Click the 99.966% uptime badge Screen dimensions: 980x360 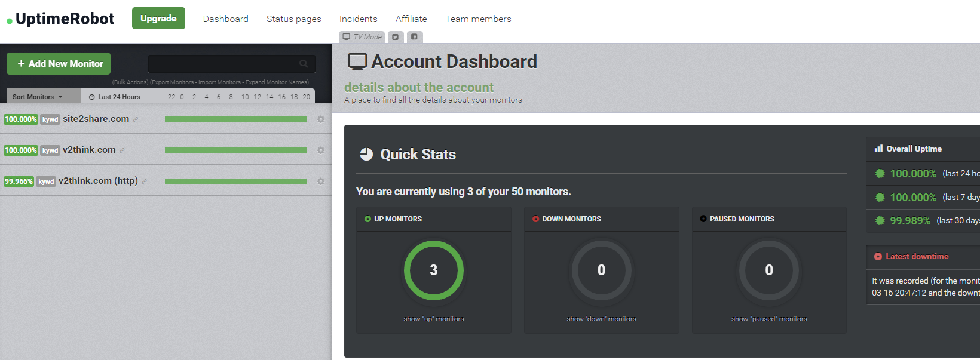19,181
